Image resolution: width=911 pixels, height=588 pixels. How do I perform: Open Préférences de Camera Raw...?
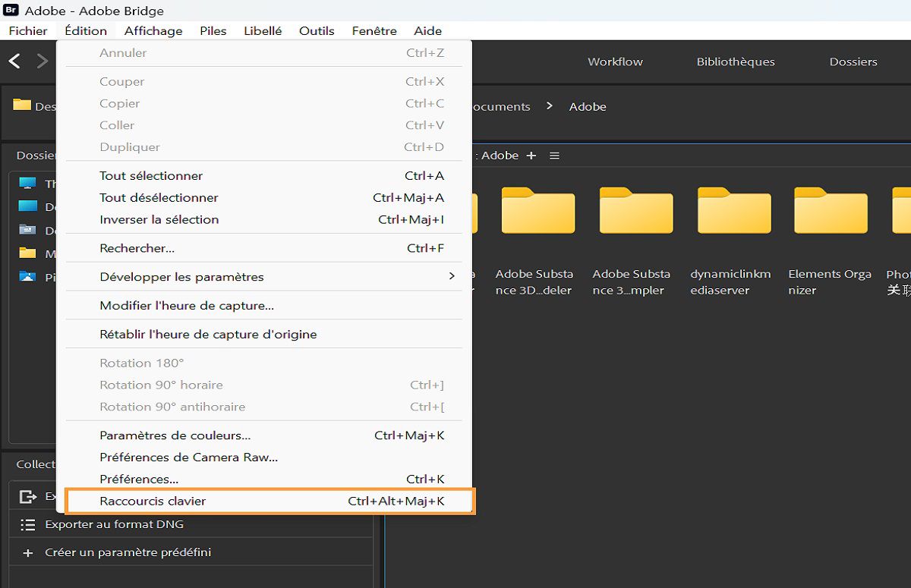[264, 458]
